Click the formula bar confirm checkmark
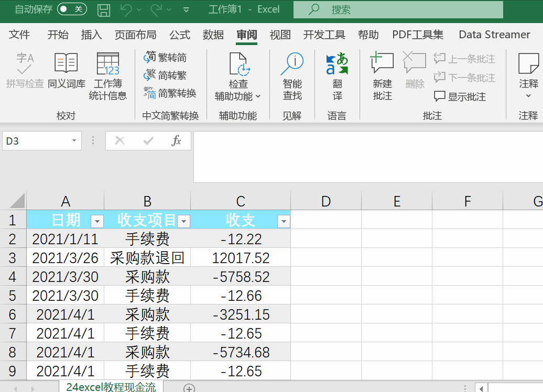543x392 pixels. 148,140
